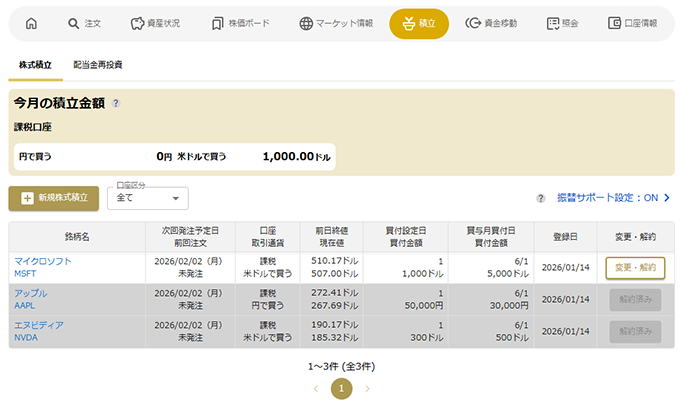This screenshot has width=680, height=402.
Task: Open マイクロソフト stock link
Action: tap(42, 261)
